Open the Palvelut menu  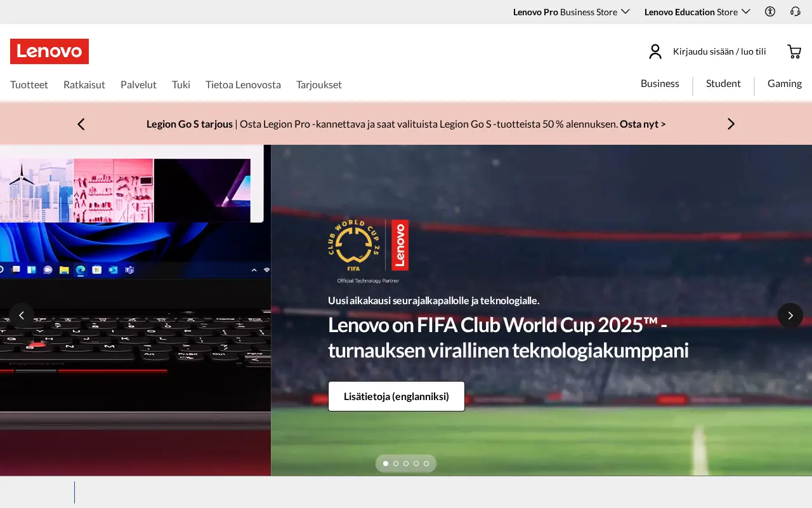138,84
